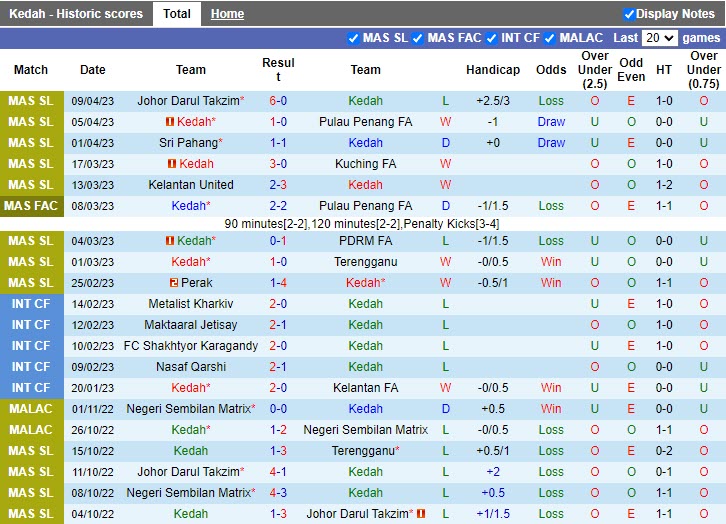726x524 pixels.
Task: Open 1-3 result on 04/10/22
Action: tap(278, 514)
